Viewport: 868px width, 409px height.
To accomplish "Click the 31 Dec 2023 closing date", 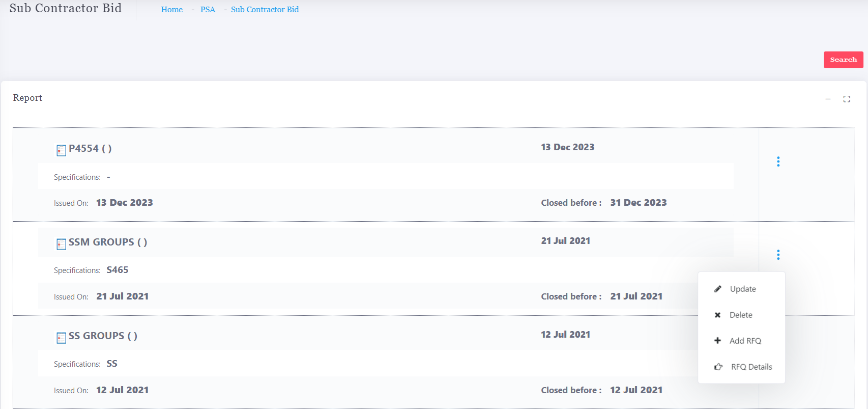I will pyautogui.click(x=639, y=203).
